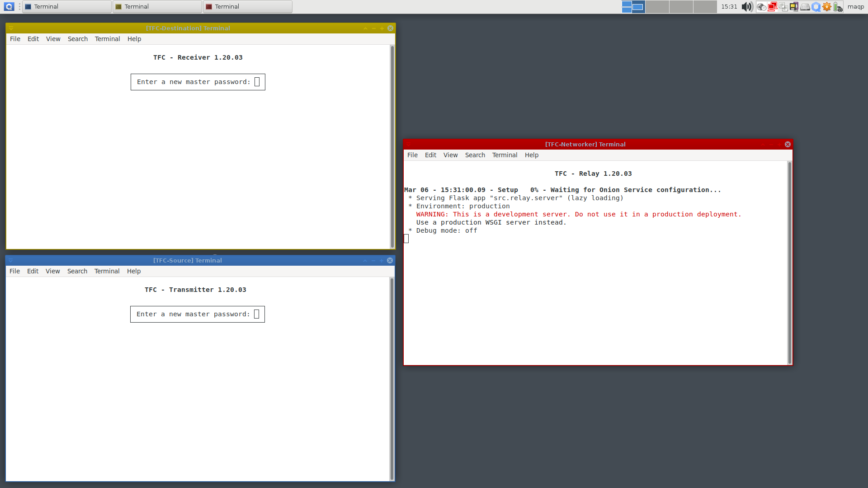Focus Transmitter's new master password prompt
The width and height of the screenshot is (868, 488).
coord(198,314)
